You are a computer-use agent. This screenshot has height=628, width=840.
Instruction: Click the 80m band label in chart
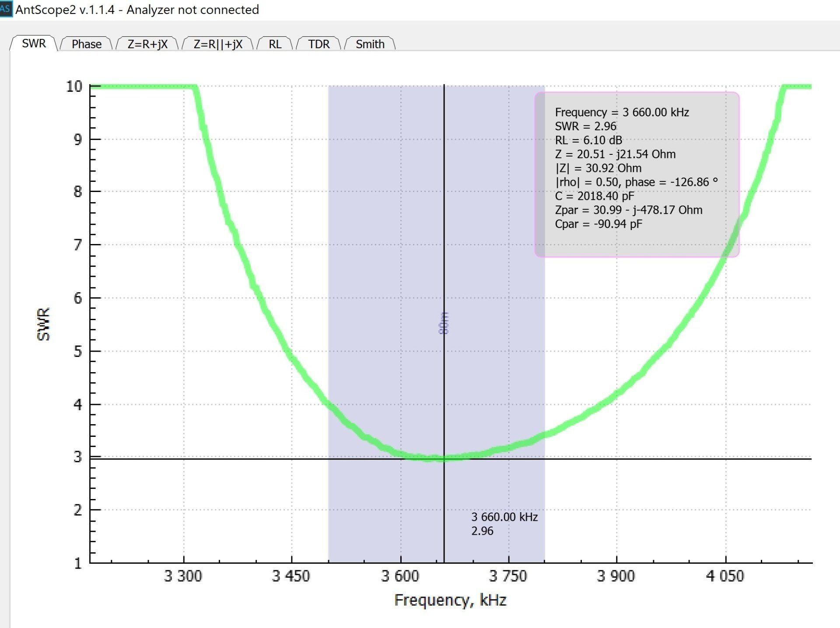(x=444, y=323)
